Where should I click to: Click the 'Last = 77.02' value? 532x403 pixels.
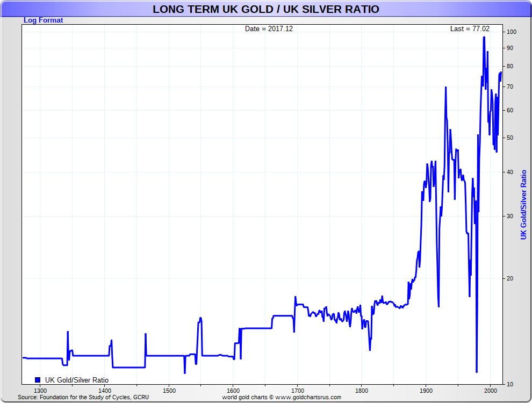pos(470,29)
